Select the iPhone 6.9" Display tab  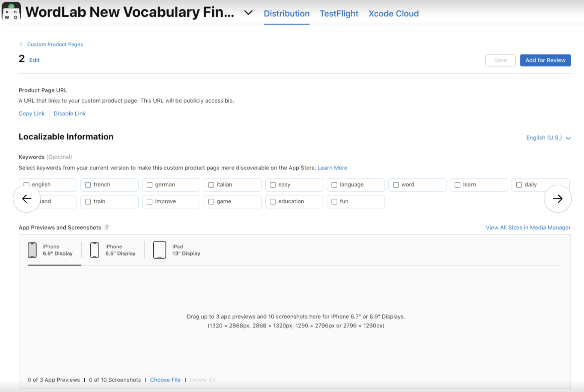[x=55, y=250]
